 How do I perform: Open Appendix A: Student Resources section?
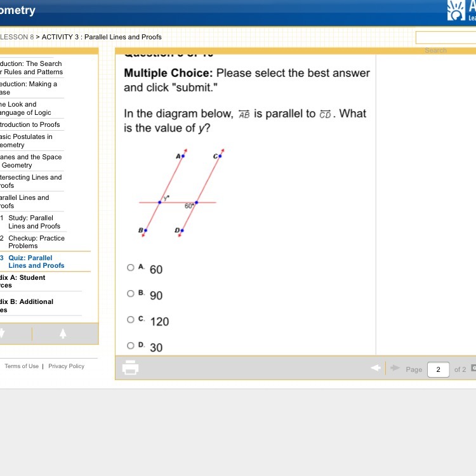(x=22, y=281)
